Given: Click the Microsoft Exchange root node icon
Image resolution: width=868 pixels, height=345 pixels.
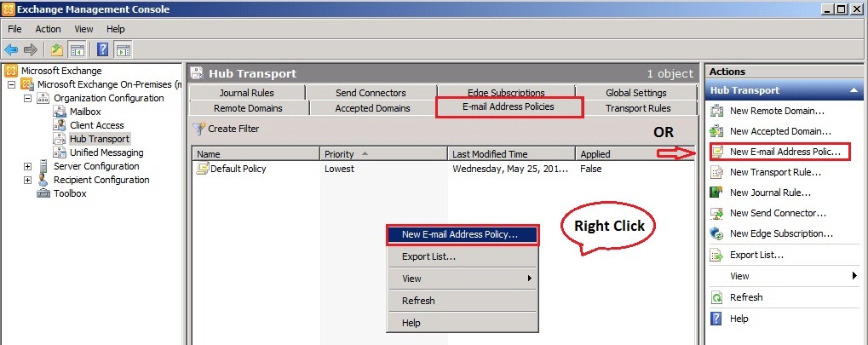Looking at the screenshot, I should click(10, 71).
